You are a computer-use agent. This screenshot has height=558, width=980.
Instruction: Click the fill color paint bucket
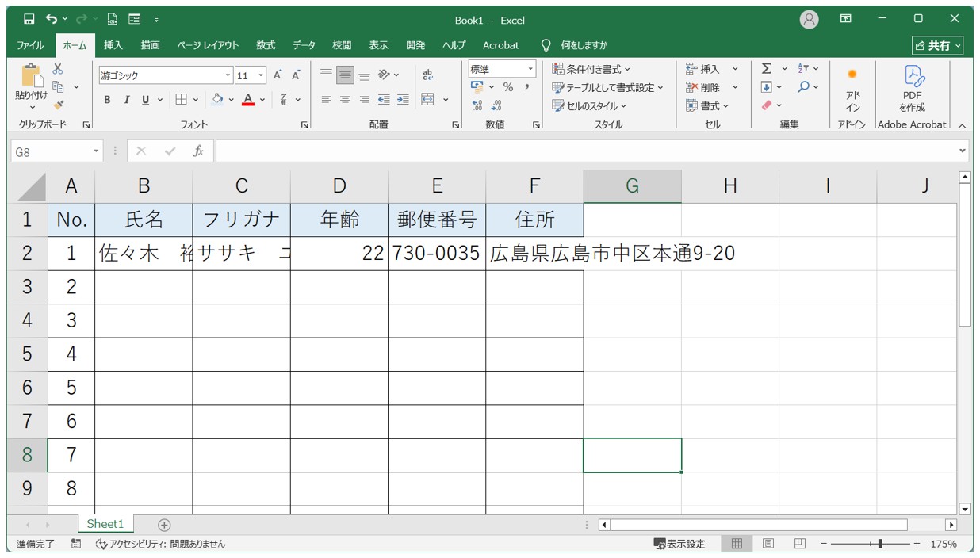pos(218,100)
